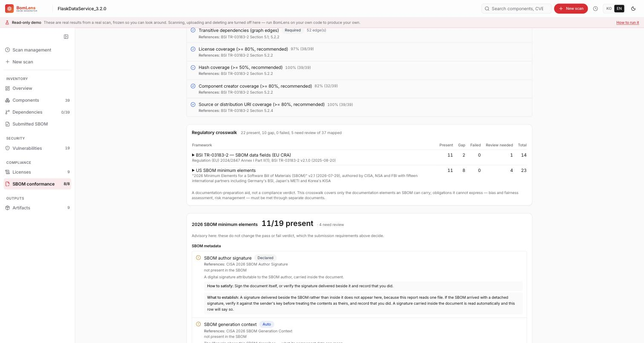The height and width of the screenshot is (343, 644).
Task: Focus the Search components, CVE field
Action: click(516, 9)
